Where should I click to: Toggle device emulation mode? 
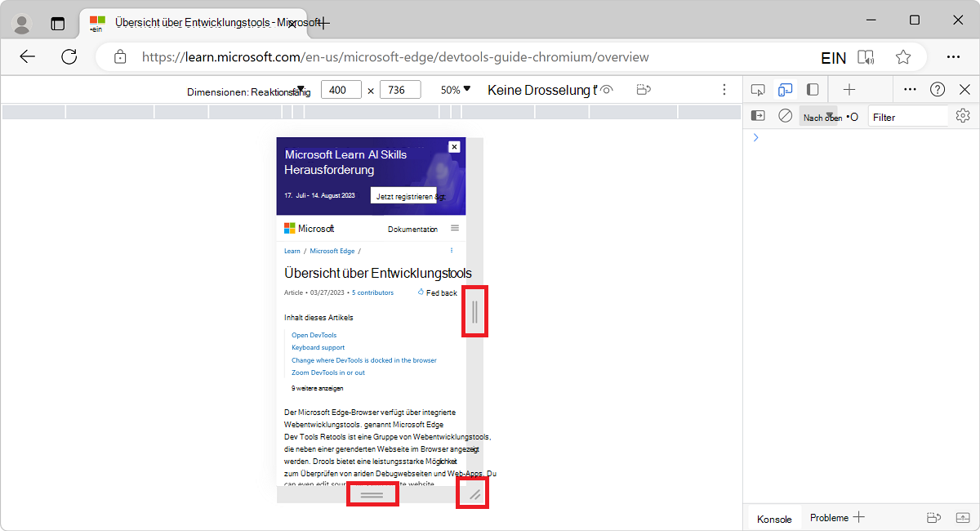[x=786, y=89]
